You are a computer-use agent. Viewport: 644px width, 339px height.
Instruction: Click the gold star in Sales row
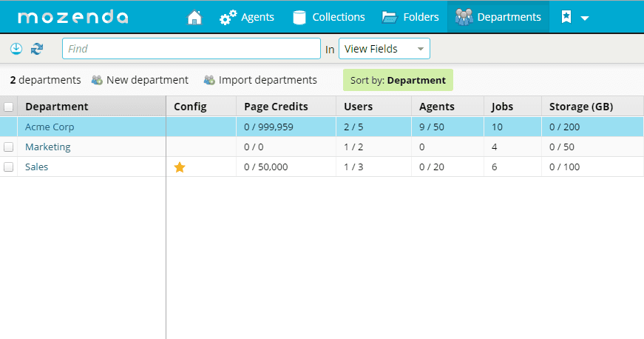pyautogui.click(x=180, y=167)
